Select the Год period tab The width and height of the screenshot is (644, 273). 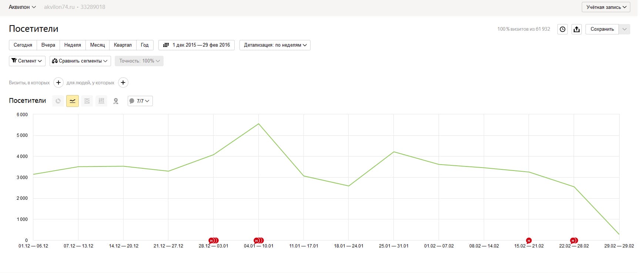(145, 45)
